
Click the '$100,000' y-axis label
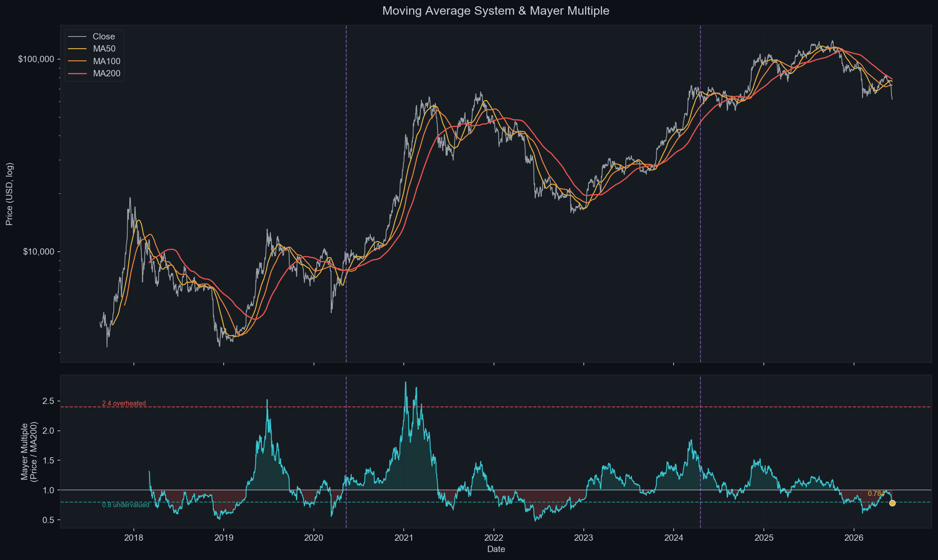[36, 59]
